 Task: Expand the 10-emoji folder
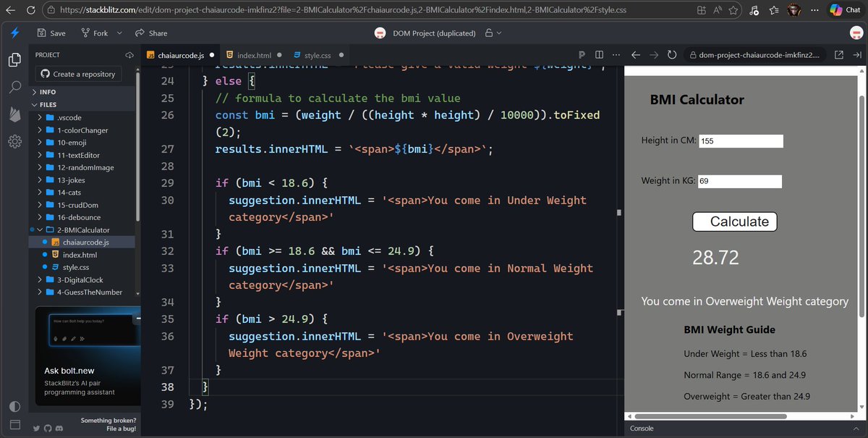pyautogui.click(x=82, y=143)
